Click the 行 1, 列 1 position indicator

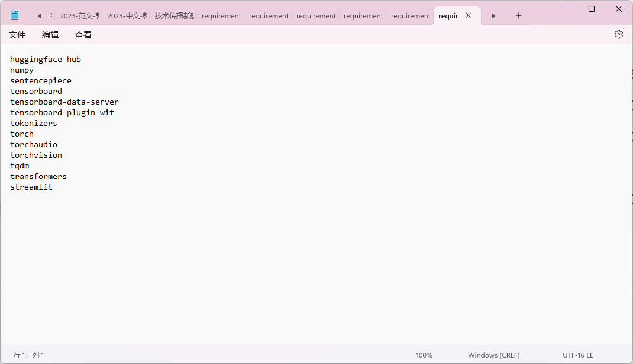pos(29,355)
